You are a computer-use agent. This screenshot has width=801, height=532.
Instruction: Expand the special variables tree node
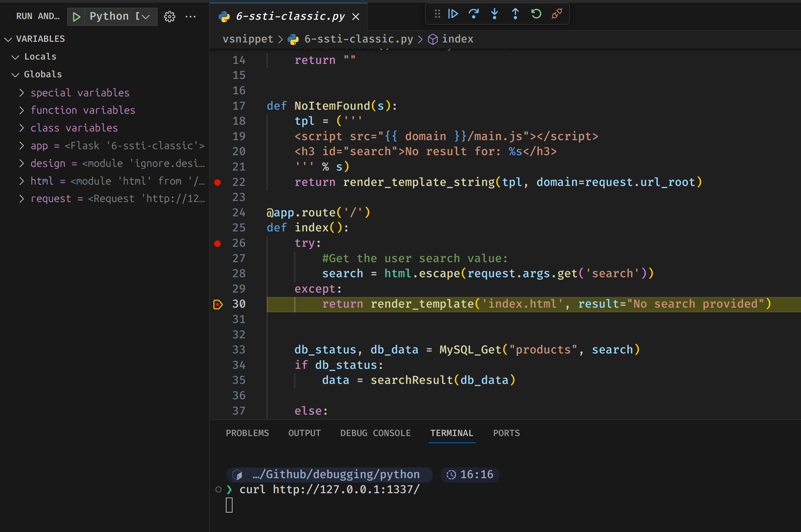click(22, 93)
